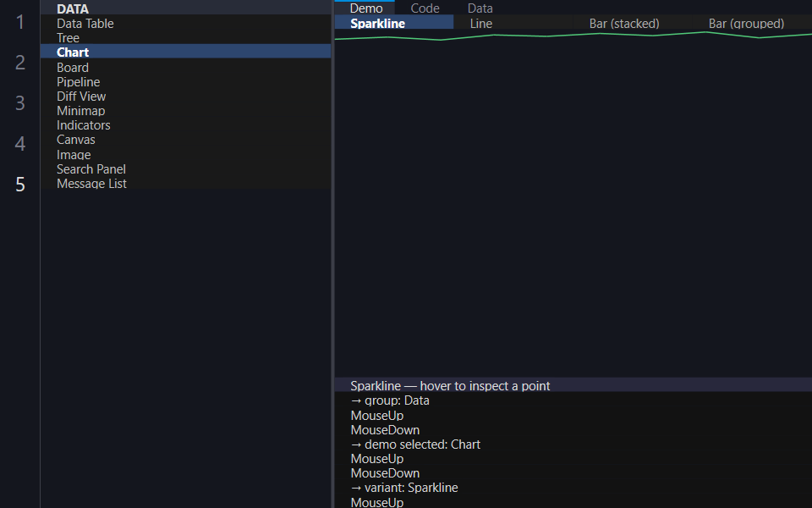The height and width of the screenshot is (508, 812).
Task: Switch to the Demo tab
Action: click(366, 8)
